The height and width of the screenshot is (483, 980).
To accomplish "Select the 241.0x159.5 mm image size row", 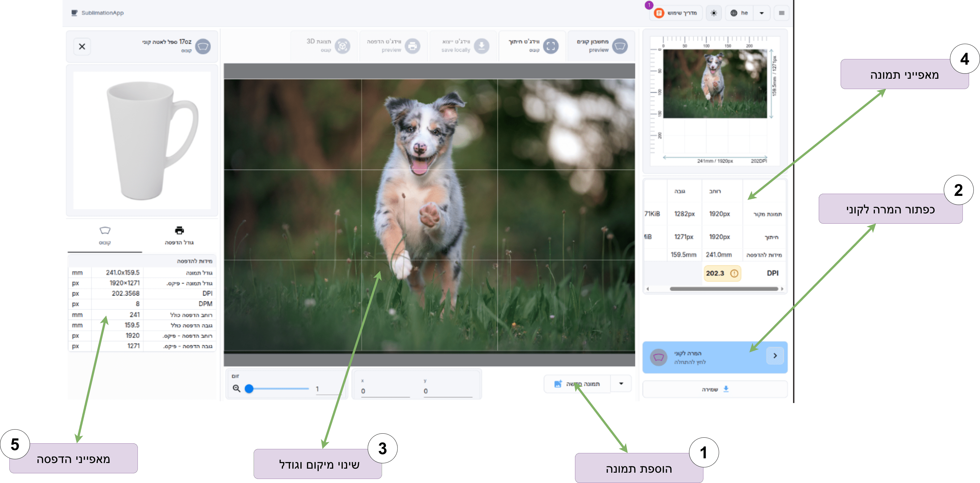I will [142, 273].
